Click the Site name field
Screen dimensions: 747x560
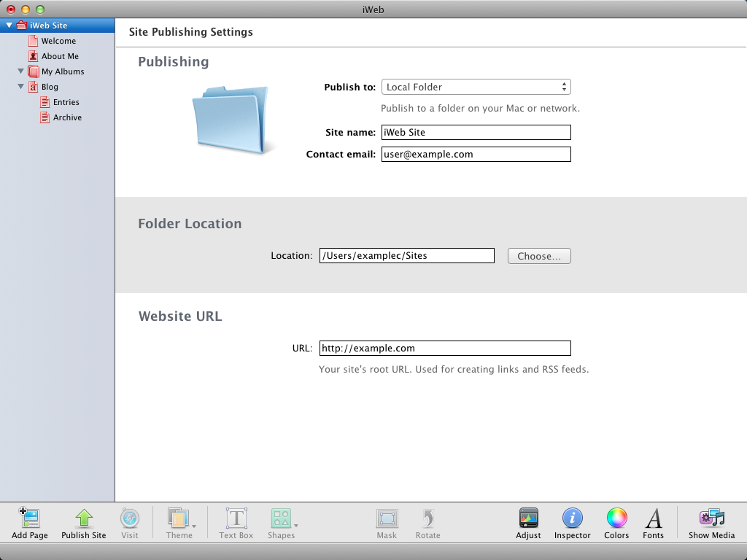(476, 133)
